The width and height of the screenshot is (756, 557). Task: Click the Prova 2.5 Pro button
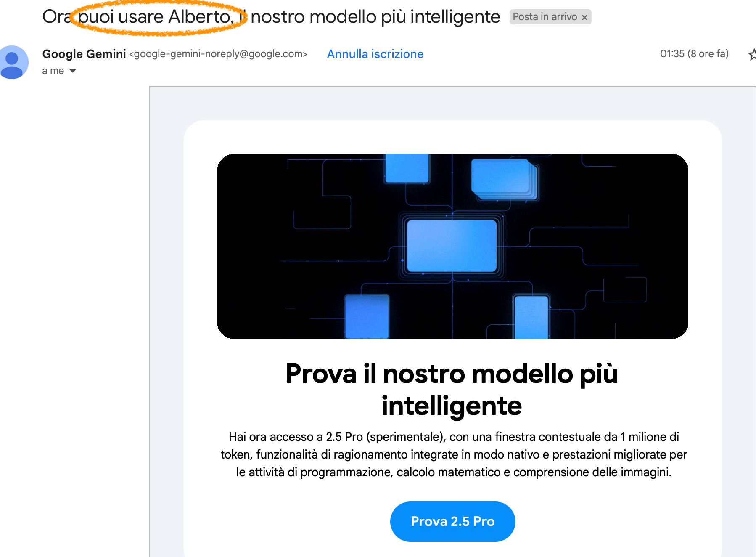coord(452,521)
